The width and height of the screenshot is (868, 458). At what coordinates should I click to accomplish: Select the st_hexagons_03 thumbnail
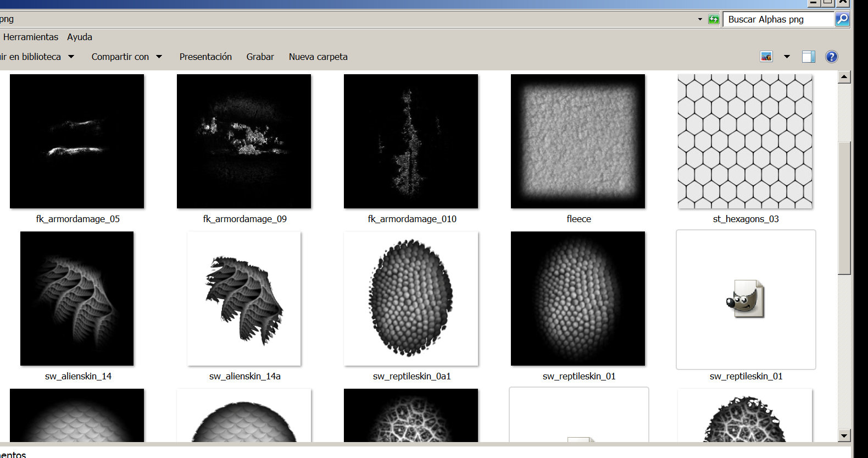click(x=745, y=141)
